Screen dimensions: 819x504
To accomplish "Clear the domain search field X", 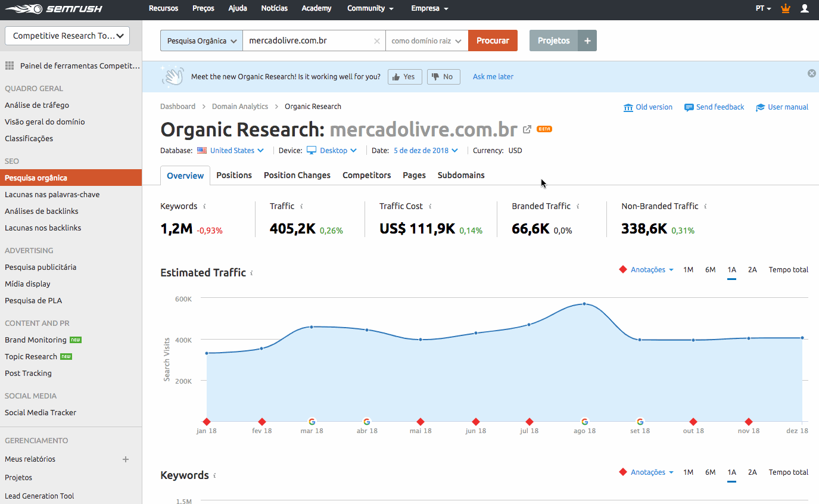I will click(x=376, y=41).
